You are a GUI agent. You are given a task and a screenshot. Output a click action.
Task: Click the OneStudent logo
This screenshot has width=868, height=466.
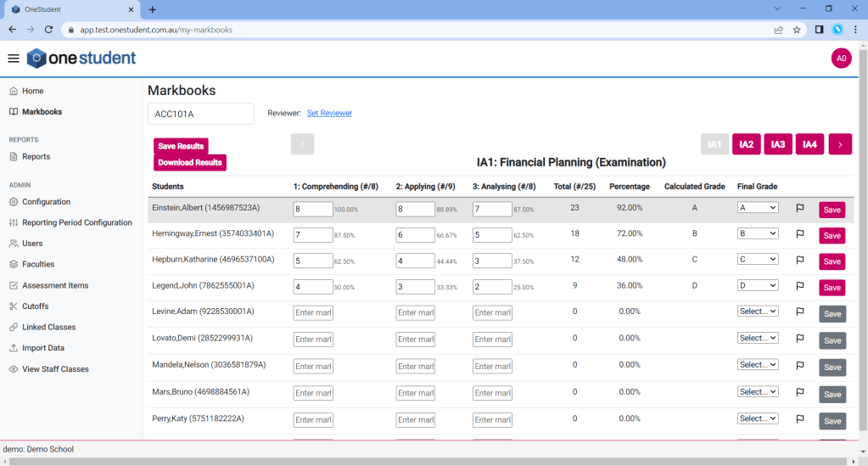click(81, 59)
